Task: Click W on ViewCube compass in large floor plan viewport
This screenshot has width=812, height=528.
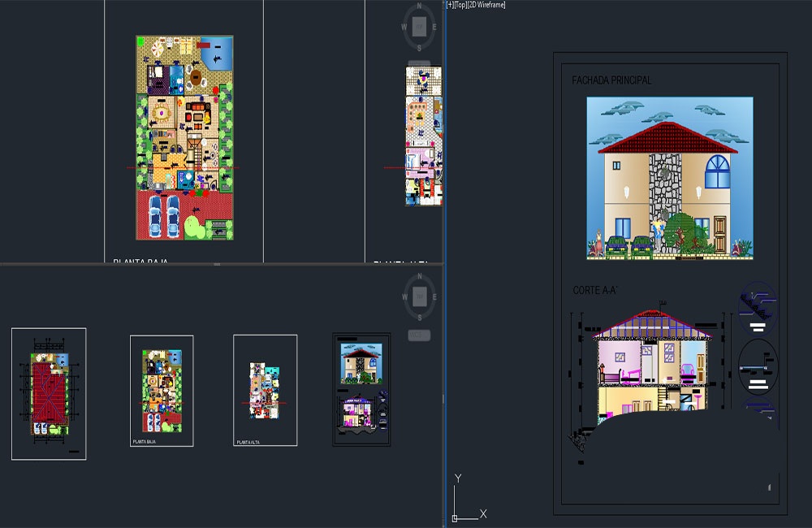Action: 404,27
